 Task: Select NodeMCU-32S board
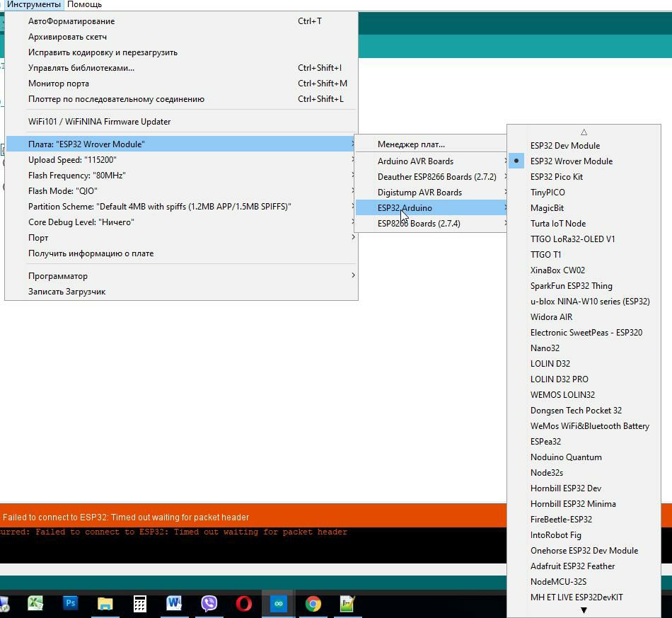[584, 582]
